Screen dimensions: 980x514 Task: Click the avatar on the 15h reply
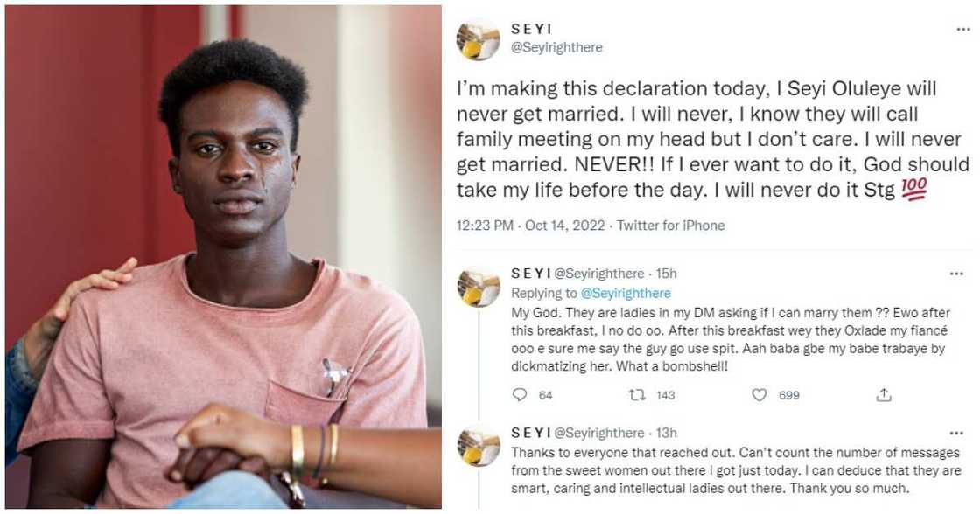pos(478,287)
